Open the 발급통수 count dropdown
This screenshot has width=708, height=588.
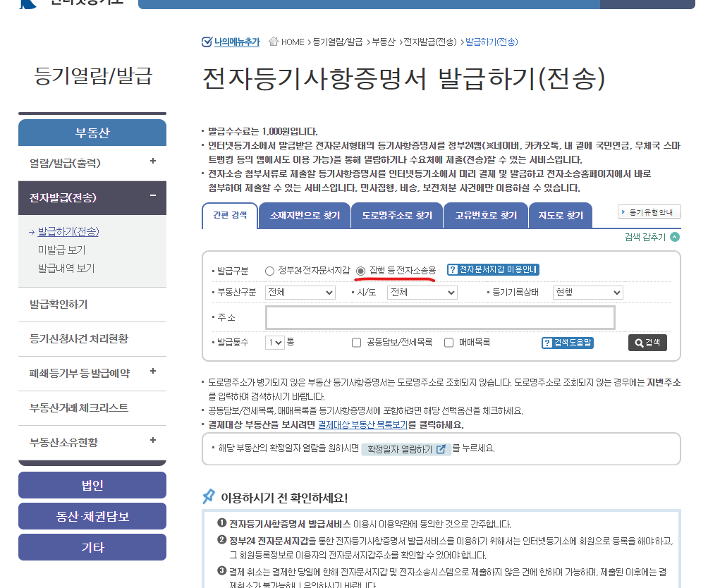274,343
